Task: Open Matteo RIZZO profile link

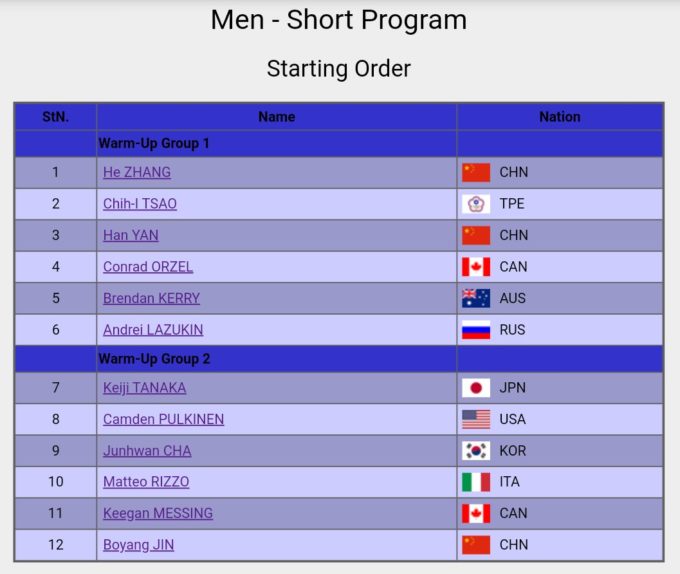Action: click(146, 482)
